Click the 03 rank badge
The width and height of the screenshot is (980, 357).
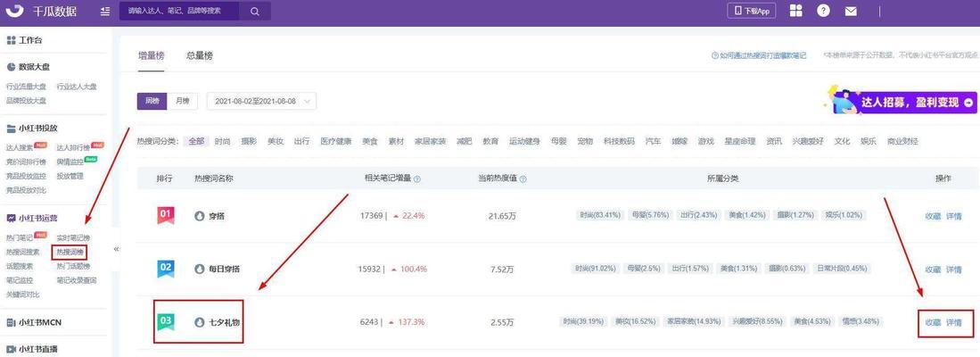point(166,321)
